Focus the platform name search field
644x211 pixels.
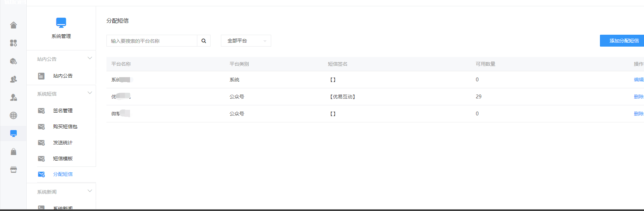point(152,41)
